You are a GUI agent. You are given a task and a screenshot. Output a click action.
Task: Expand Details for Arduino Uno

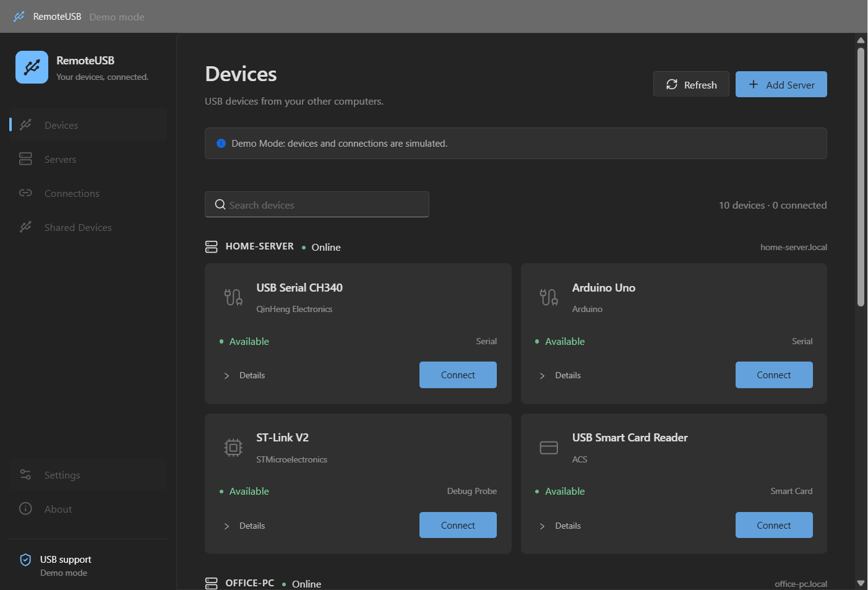tap(560, 375)
